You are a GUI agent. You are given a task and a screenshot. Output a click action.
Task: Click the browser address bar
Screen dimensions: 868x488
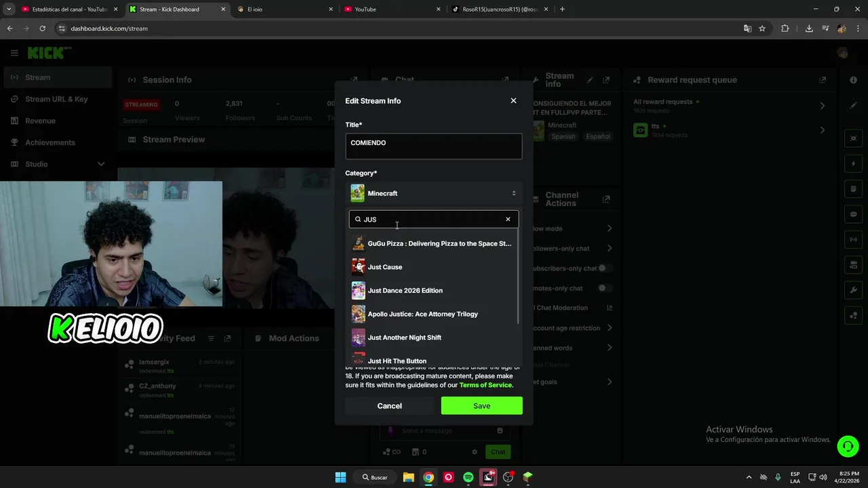point(400,28)
